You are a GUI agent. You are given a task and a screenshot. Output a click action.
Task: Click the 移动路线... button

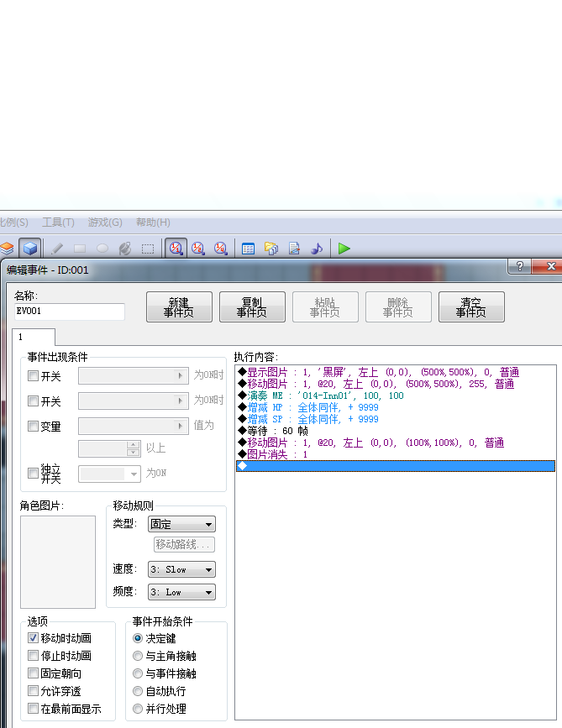coord(184,544)
